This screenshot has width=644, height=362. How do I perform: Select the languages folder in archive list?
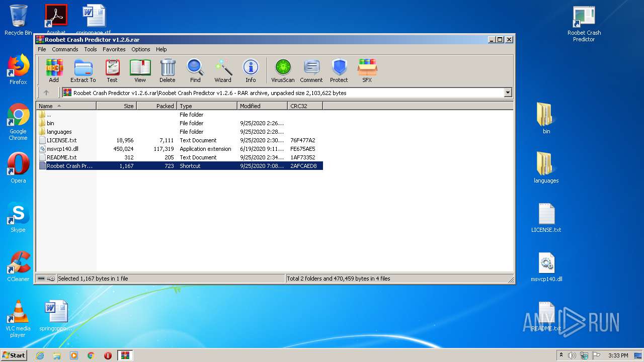click(x=180, y=132)
